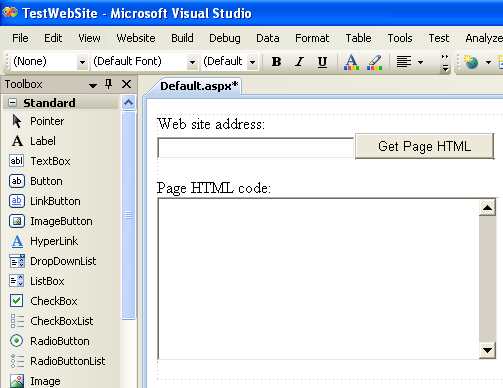
Task: Toggle italic formatting
Action: point(299,62)
